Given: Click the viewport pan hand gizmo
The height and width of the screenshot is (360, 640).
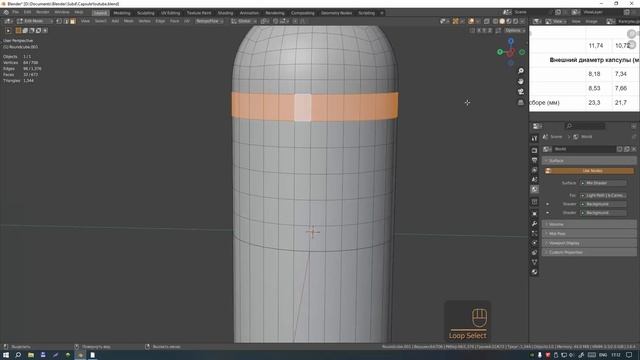Looking at the screenshot, I should 521,82.
